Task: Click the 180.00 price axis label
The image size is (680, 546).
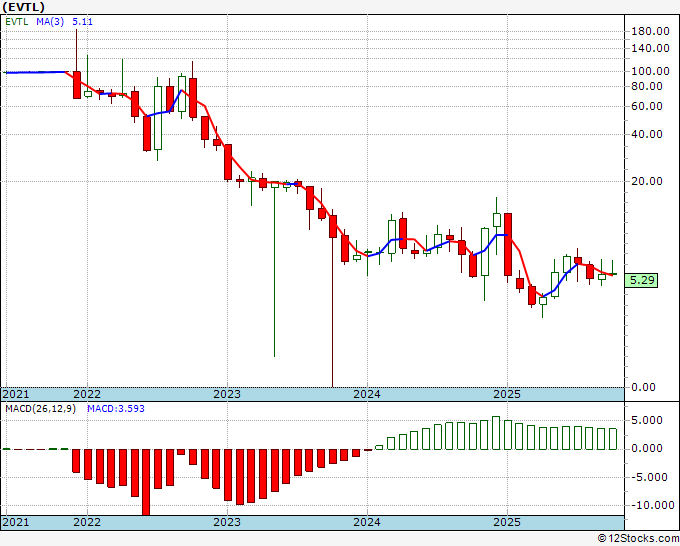Action: 650,31
